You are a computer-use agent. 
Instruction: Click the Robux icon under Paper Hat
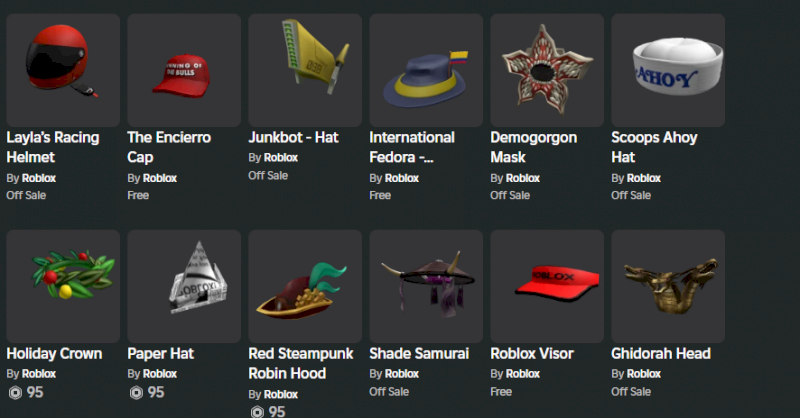(136, 392)
